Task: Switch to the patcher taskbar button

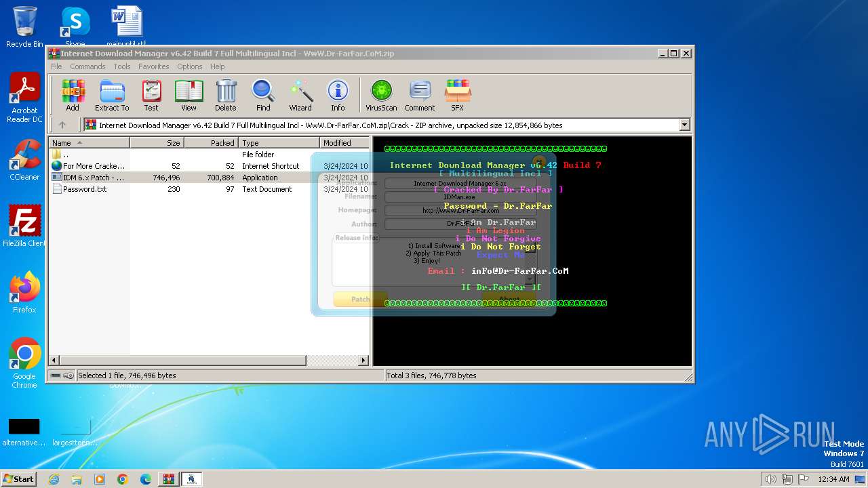Action: coord(192,479)
